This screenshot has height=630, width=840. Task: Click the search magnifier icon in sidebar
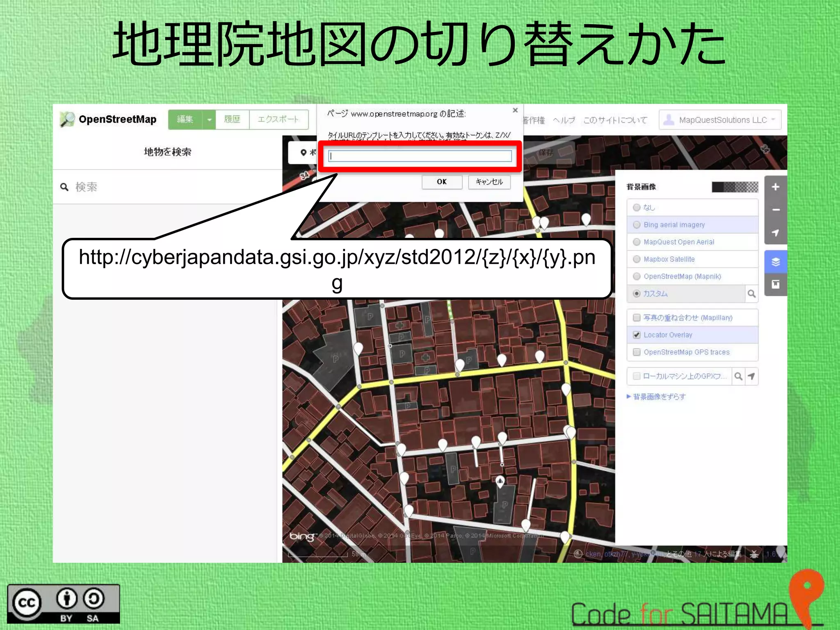(x=64, y=187)
